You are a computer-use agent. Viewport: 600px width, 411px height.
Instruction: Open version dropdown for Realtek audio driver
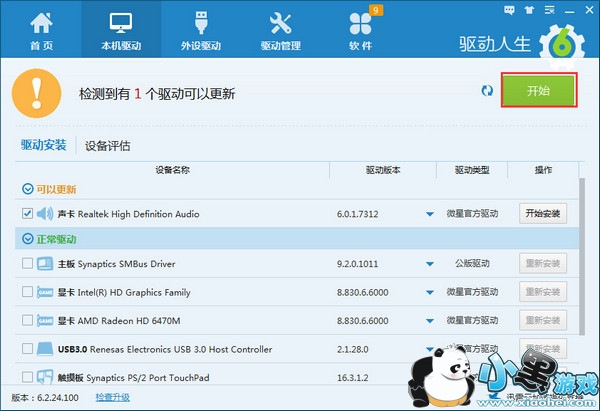430,214
